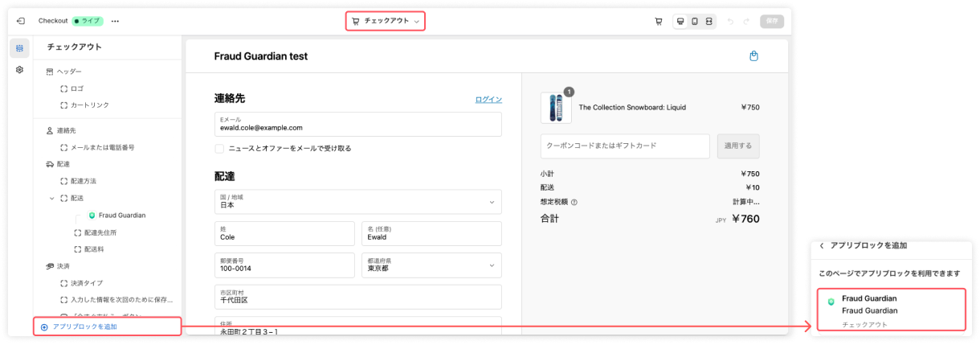This screenshot has height=345, width=980.
Task: Open the three-dot more actions menu
Action: tap(115, 21)
